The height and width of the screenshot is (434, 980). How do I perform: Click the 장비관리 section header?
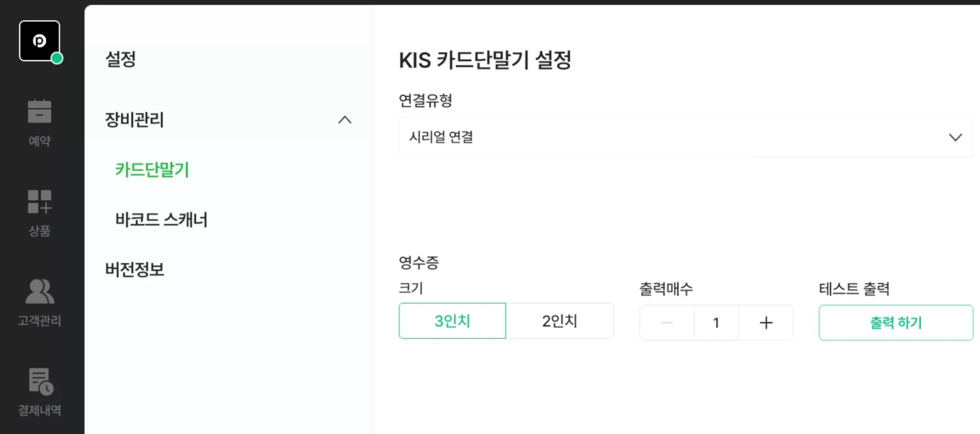(x=134, y=119)
